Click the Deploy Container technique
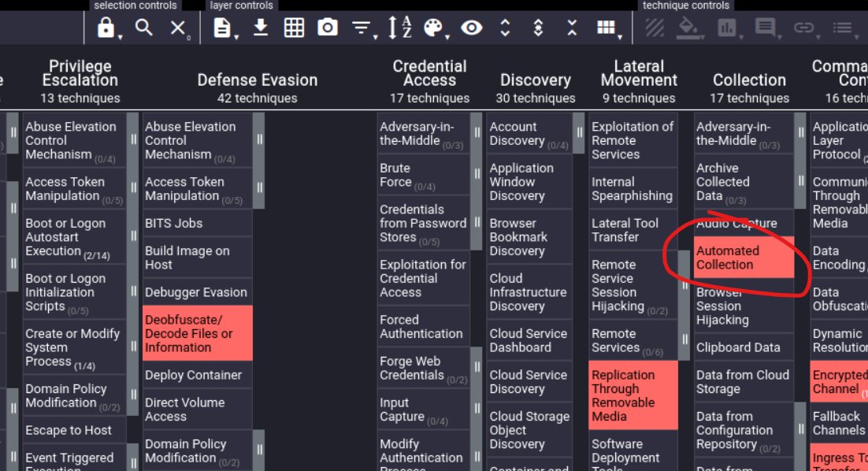The width and height of the screenshot is (868, 471). (198, 375)
